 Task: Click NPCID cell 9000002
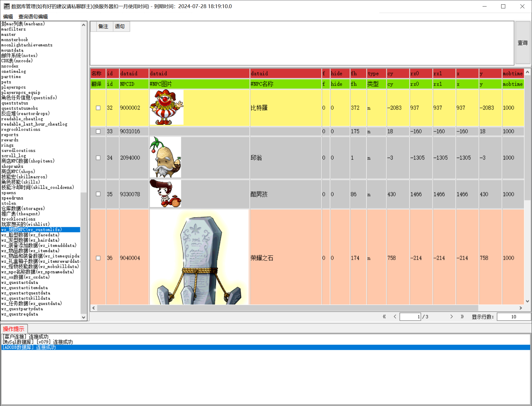click(x=134, y=108)
